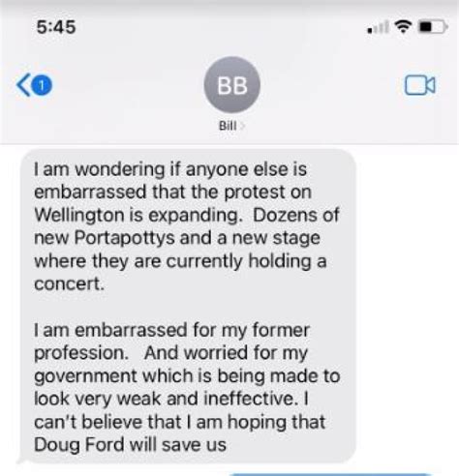Viewport: 459px width, 476px height.
Task: Tap the paragraph about 'my former profession'
Action: pos(187,387)
